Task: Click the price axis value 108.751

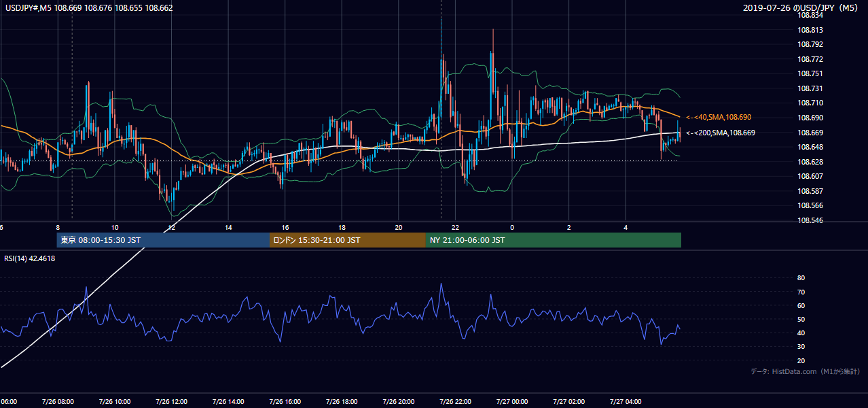Action: click(x=811, y=73)
